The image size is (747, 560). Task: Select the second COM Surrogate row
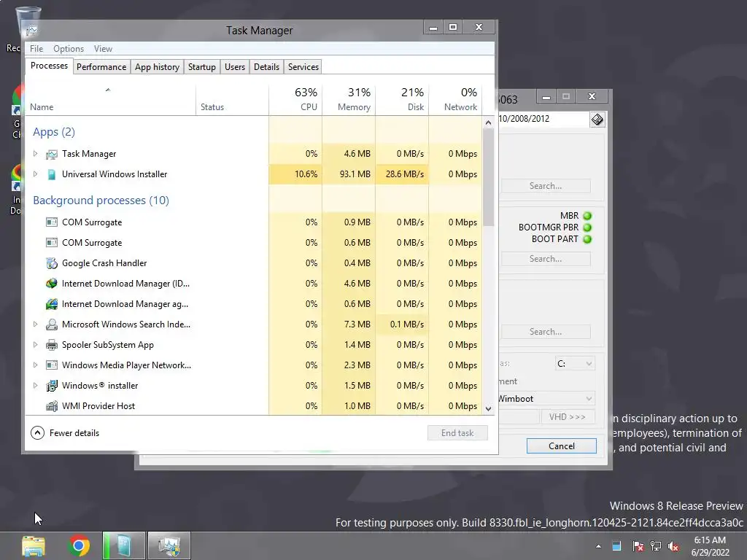pos(253,243)
